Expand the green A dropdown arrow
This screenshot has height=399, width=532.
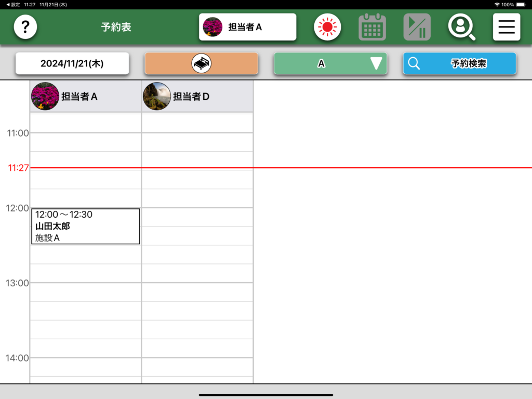pos(376,63)
